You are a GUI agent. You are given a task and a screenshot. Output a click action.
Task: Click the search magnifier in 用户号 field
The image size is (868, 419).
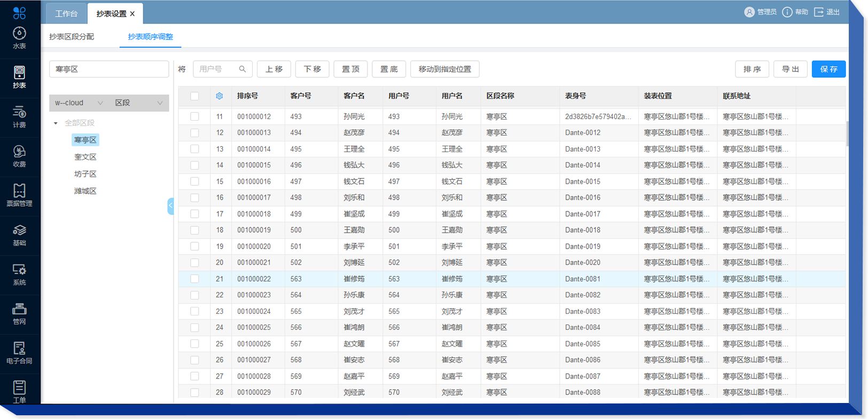(243, 69)
